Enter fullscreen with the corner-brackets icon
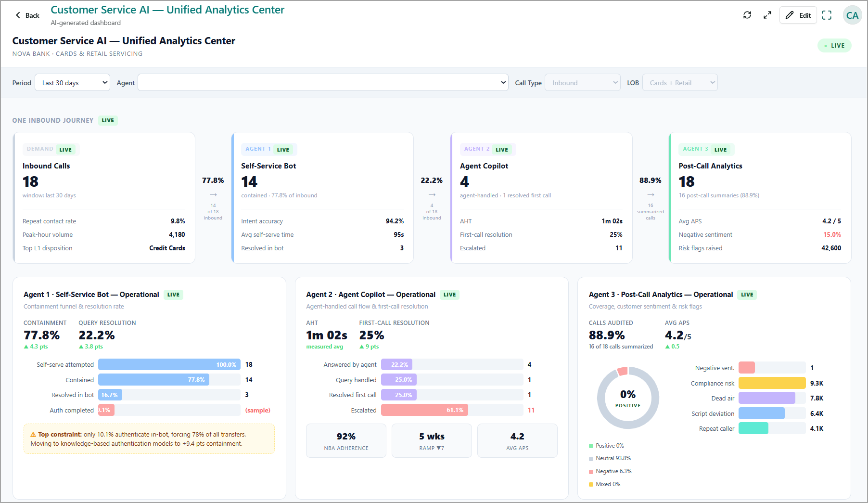The height and width of the screenshot is (503, 868). pyautogui.click(x=827, y=15)
